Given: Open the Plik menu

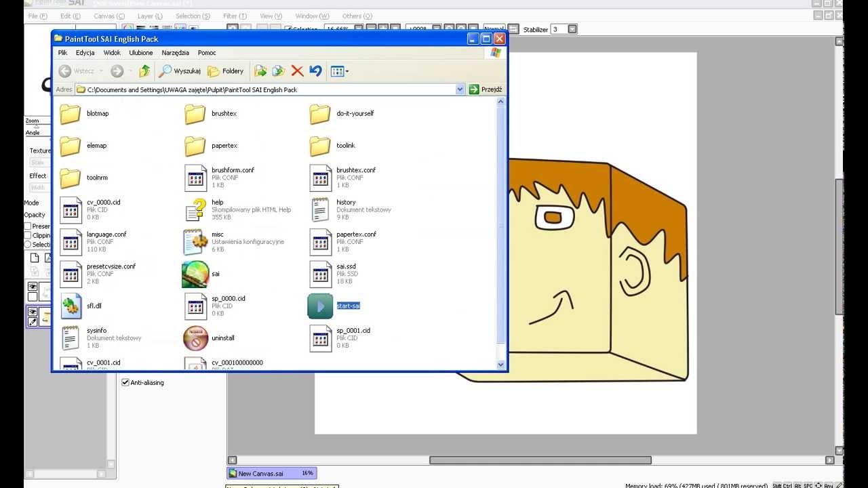Looking at the screenshot, I should [x=62, y=52].
